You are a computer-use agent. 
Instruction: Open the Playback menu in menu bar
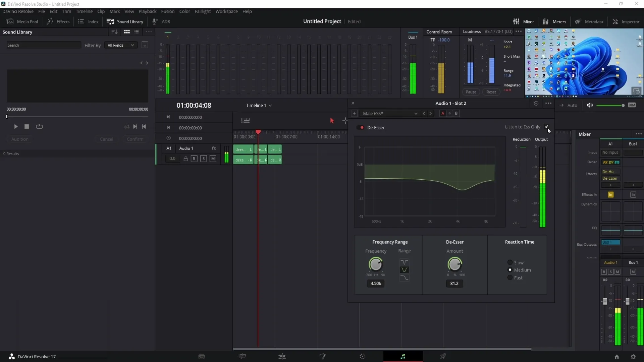click(147, 11)
